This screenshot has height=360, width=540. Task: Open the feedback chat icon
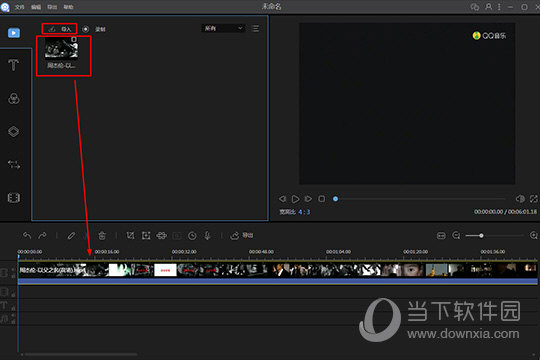pos(475,7)
